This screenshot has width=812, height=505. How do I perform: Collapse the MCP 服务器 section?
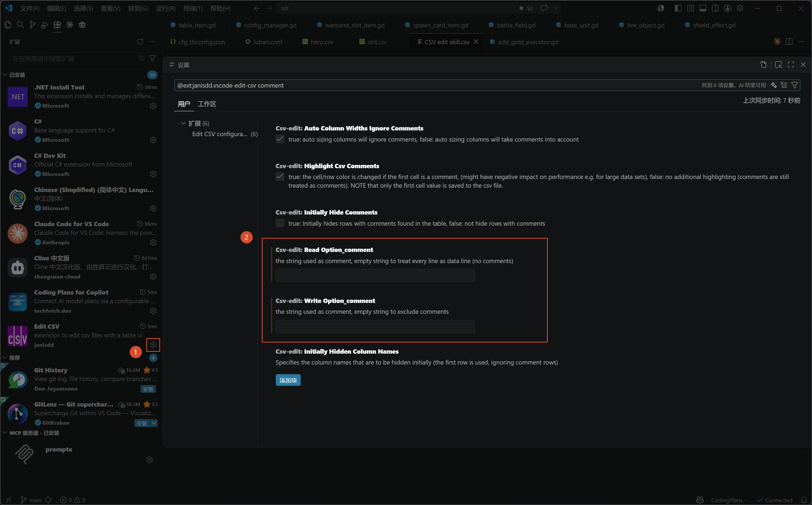(x=5, y=433)
